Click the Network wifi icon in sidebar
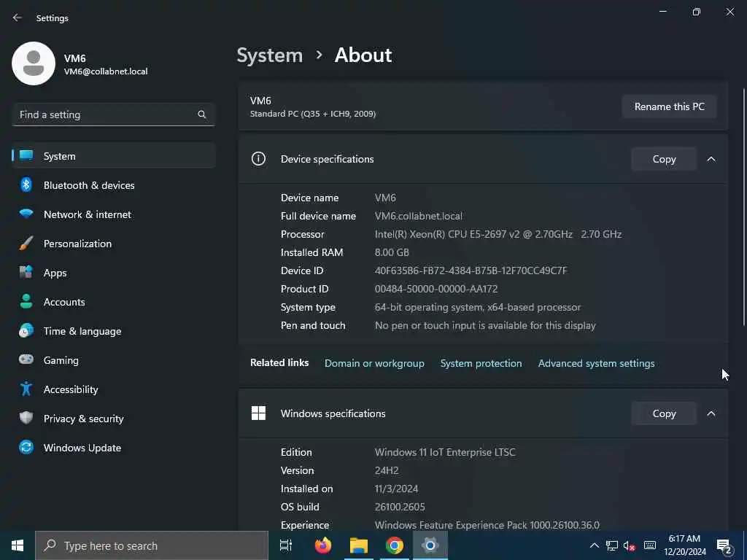The width and height of the screenshot is (747, 560). tap(26, 214)
